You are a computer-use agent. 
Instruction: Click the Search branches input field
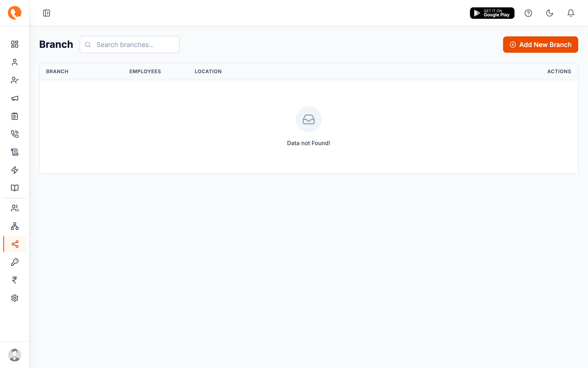[129, 45]
